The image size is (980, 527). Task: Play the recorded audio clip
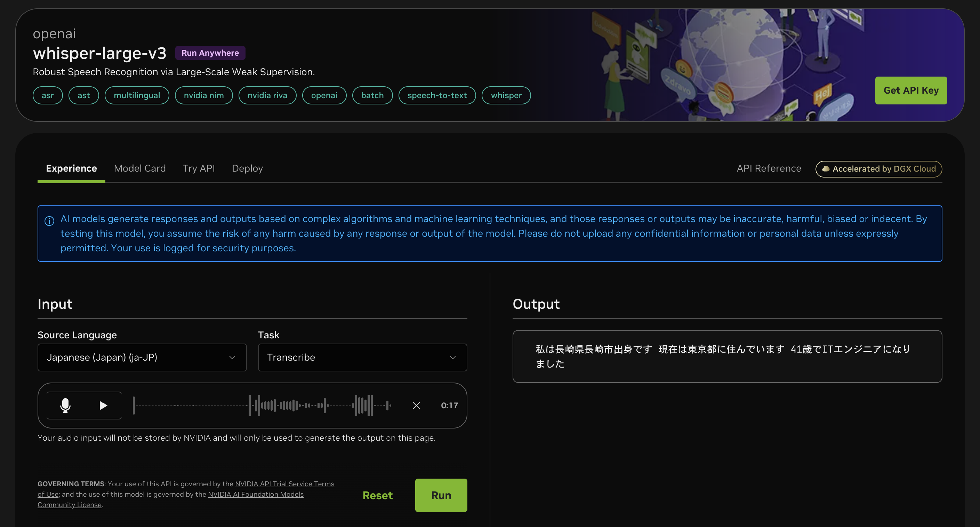click(103, 405)
